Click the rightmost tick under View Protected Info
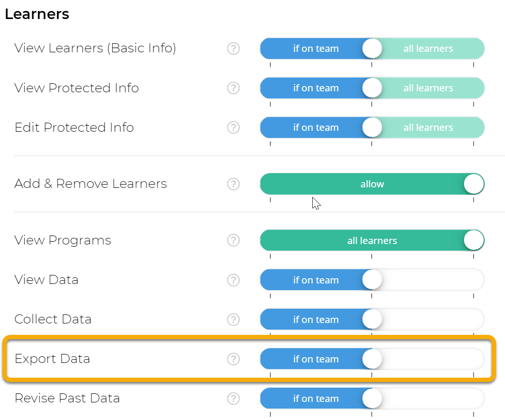The image size is (505, 420). [x=474, y=104]
